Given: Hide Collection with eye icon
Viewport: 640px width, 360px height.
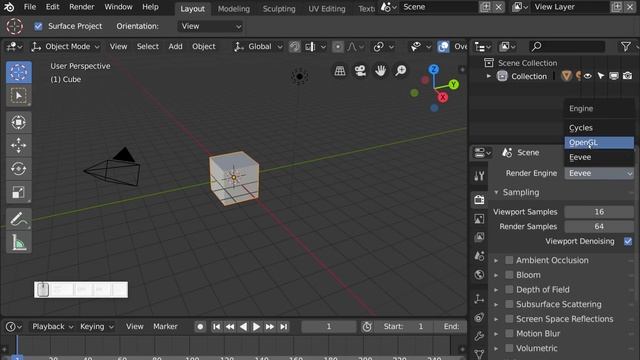Looking at the screenshot, I should (588, 76).
